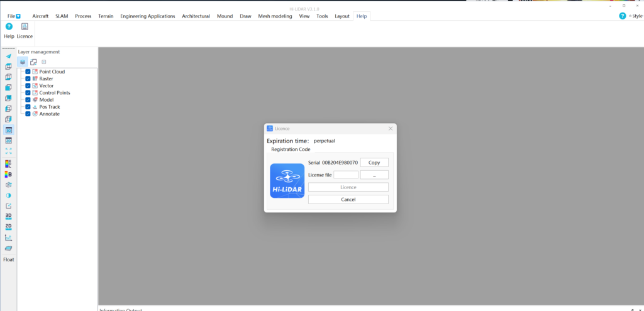Switch to the Draw tab
Viewport: 644px width, 311px height.
pyautogui.click(x=245, y=16)
